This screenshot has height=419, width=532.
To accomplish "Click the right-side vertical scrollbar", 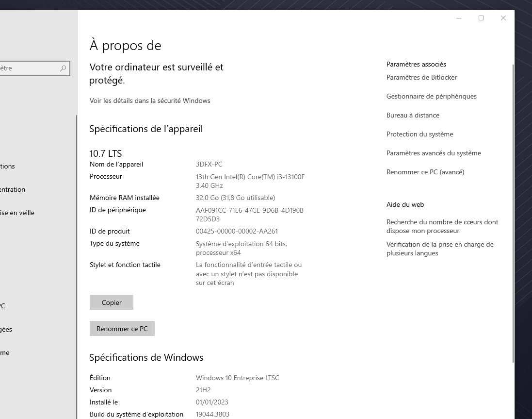I will pyautogui.click(x=513, y=213).
